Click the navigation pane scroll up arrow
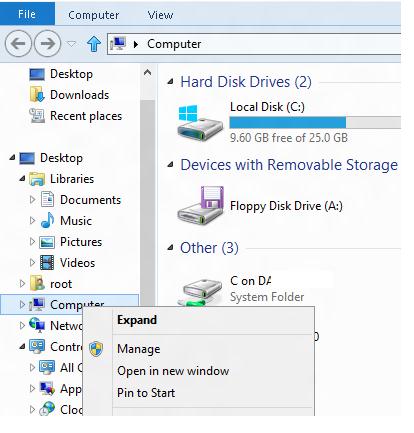Screen dimensions: 414x433 [147, 73]
